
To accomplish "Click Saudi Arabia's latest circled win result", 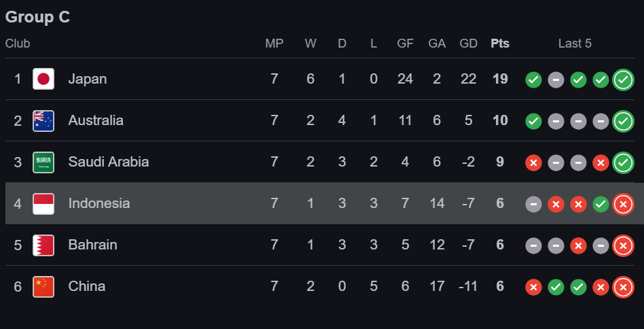I will [x=623, y=162].
